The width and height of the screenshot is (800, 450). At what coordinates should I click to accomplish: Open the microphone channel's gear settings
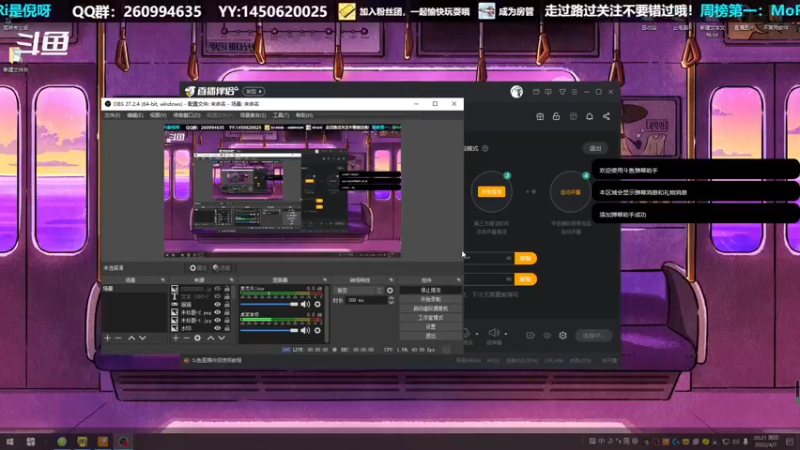[x=317, y=304]
